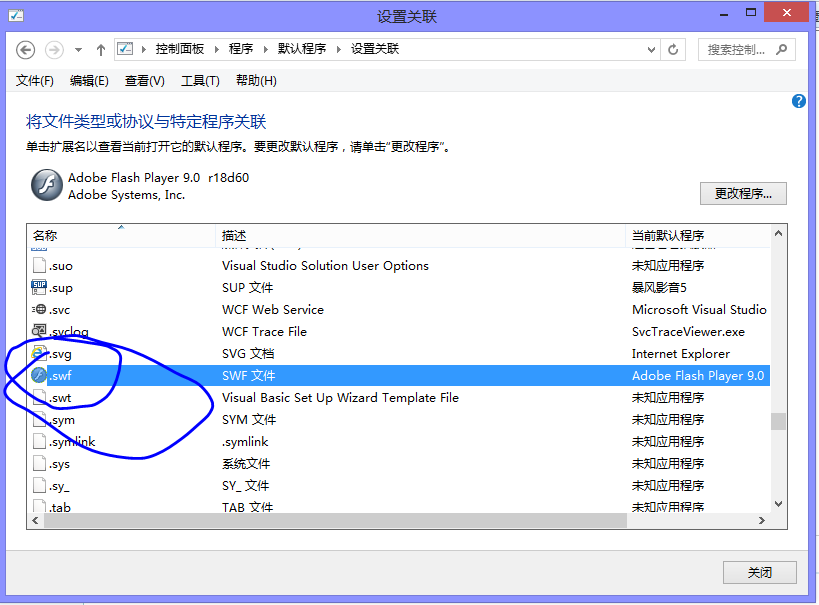Click the 关闭 button
Image resolution: width=819 pixels, height=605 pixels.
coord(759,573)
